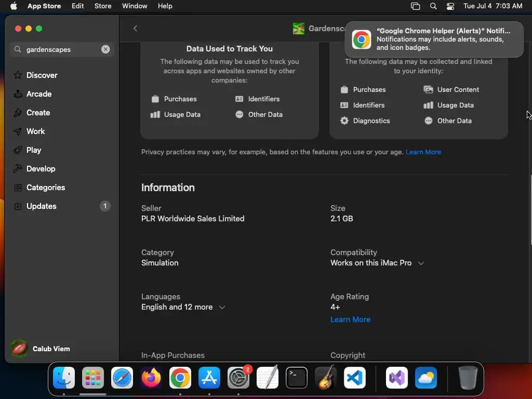Click User Content in the linked data card
The width and height of the screenshot is (532, 399).
pos(451,89)
